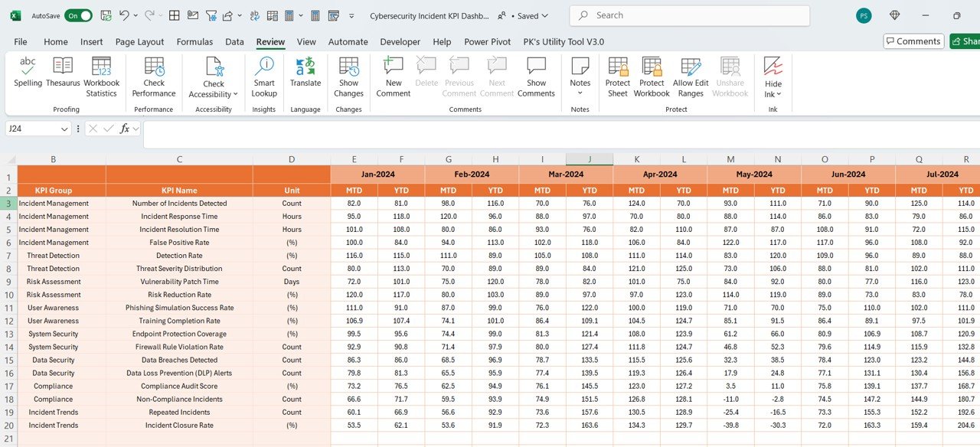
Task: Click the Protect Workbook button
Action: click(x=652, y=77)
